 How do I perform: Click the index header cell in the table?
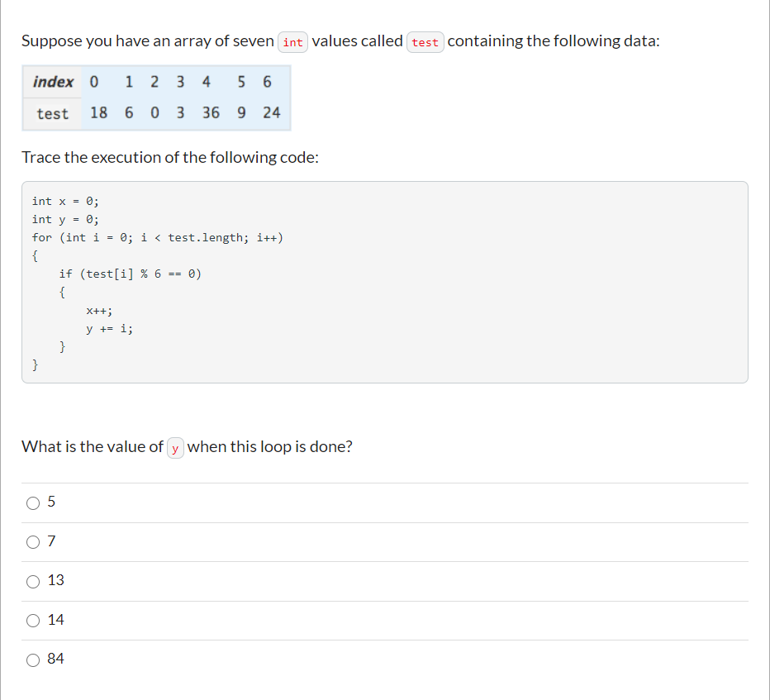click(x=53, y=82)
